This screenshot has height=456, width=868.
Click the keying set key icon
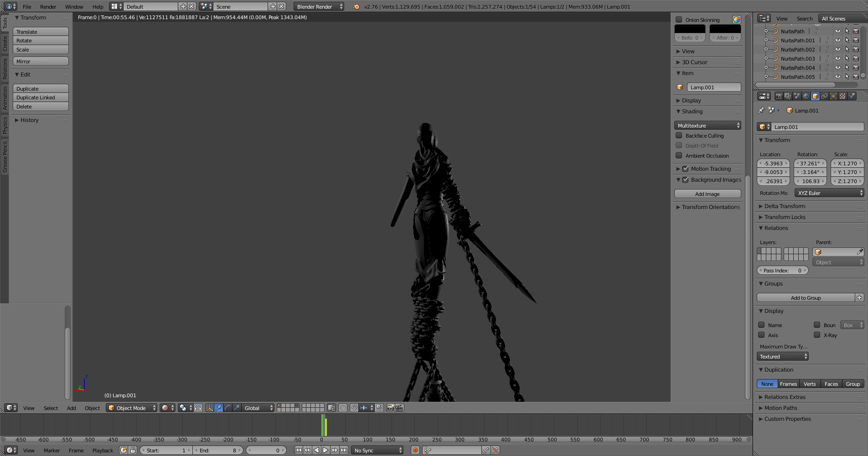(427, 450)
